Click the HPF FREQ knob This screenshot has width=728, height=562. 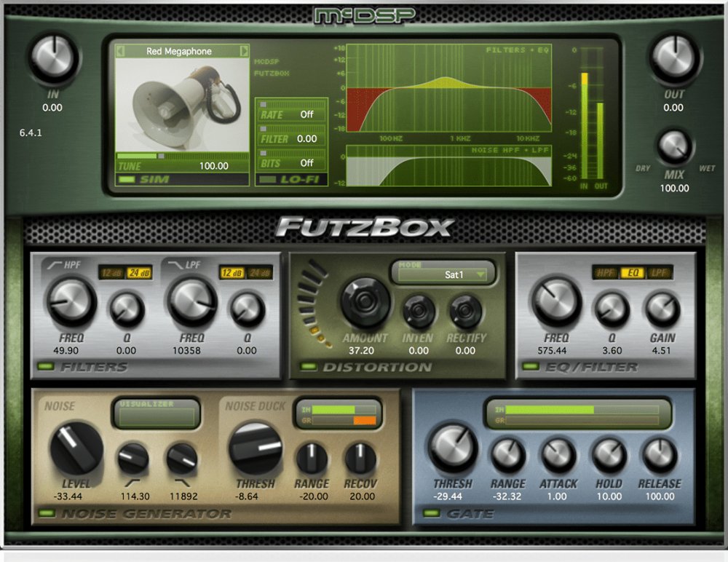(71, 301)
